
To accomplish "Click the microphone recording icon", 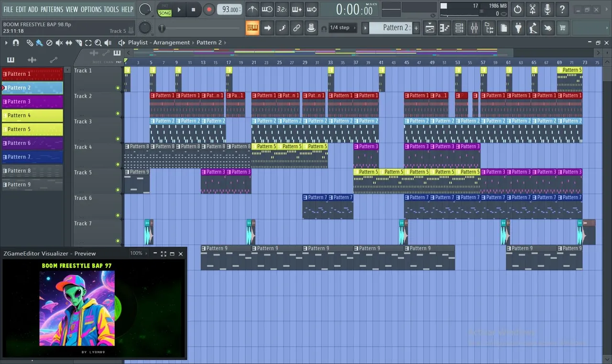I will 547,9.
